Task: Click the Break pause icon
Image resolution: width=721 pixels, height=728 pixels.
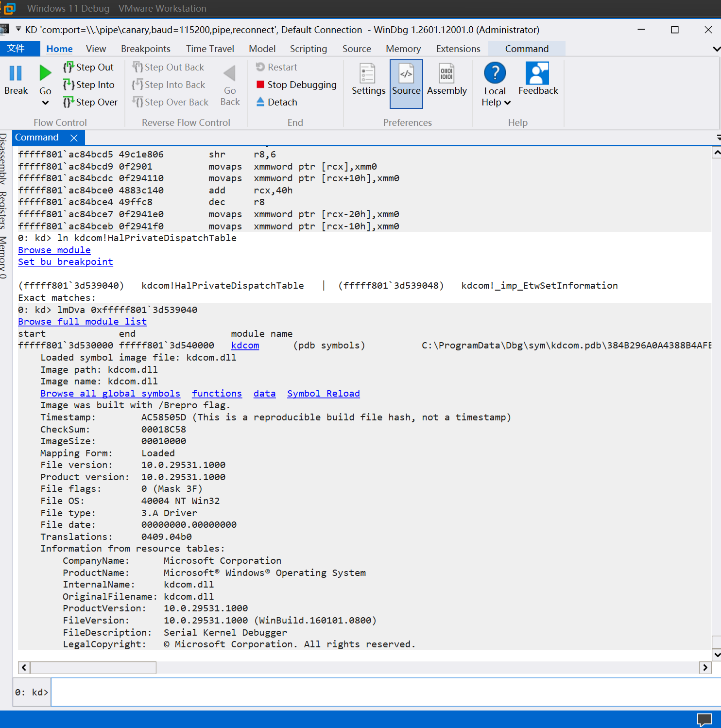Action: [x=16, y=73]
